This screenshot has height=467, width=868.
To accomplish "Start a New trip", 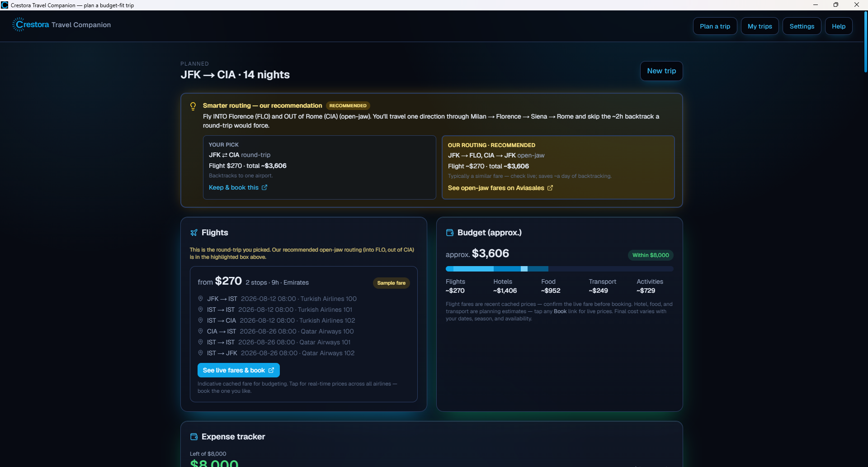I will click(661, 71).
